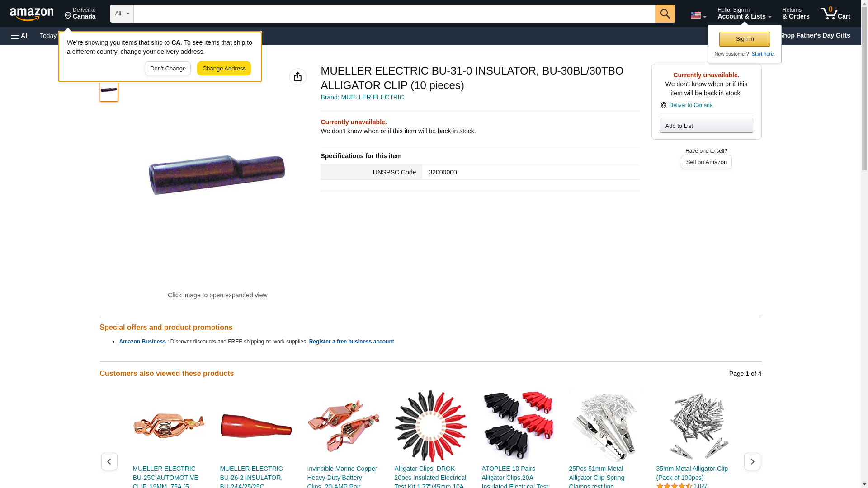Image resolution: width=868 pixels, height=488 pixels.
Task: Click Sell on Amazon button
Action: point(706,162)
